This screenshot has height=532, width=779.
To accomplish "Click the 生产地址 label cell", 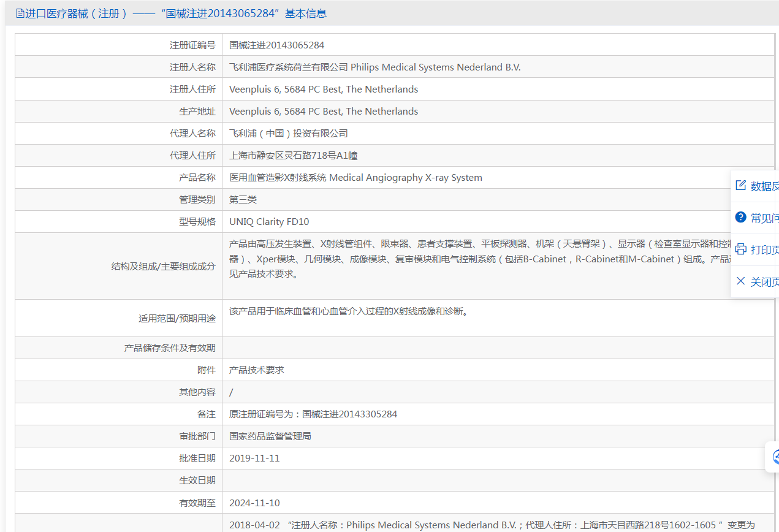I will (x=119, y=111).
